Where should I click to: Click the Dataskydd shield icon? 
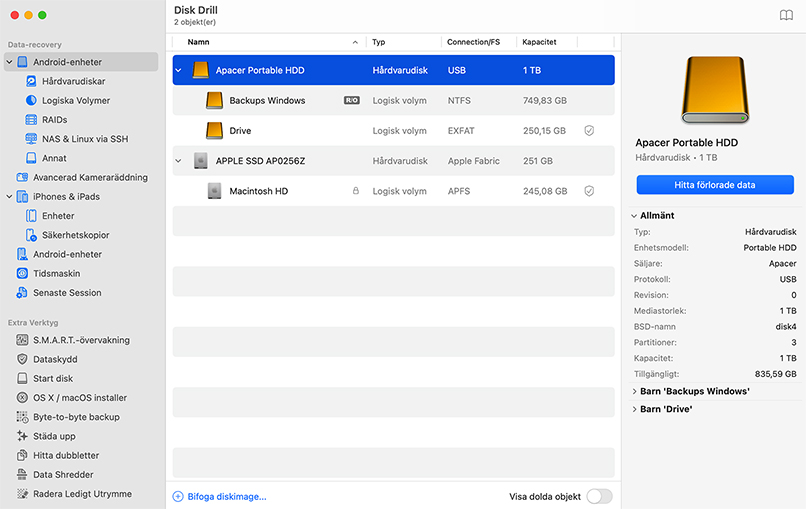22,359
